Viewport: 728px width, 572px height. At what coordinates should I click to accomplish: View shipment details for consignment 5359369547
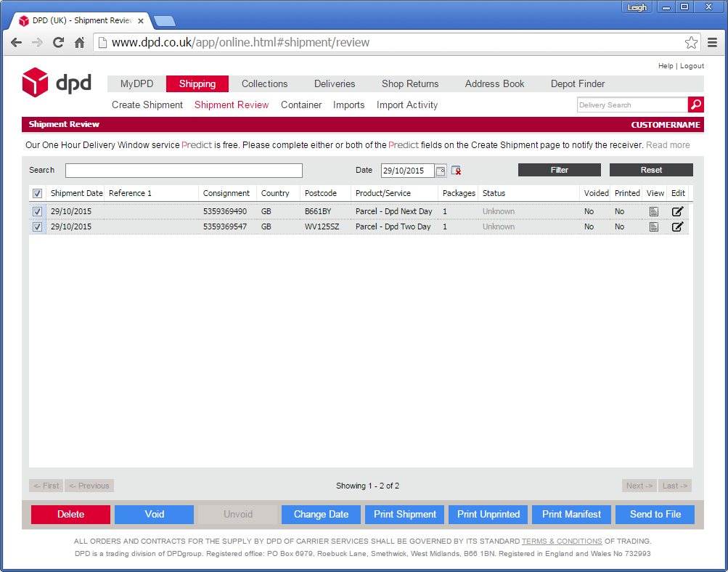(x=654, y=227)
